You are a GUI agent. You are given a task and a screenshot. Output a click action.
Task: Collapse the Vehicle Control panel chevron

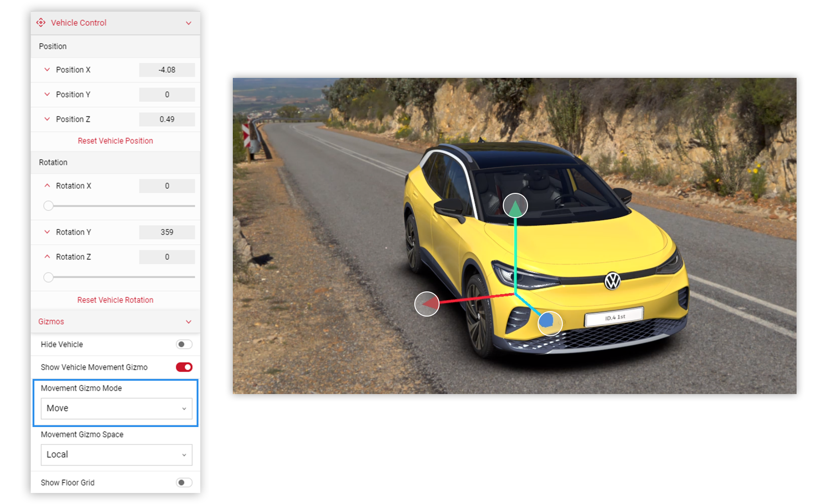pos(188,23)
